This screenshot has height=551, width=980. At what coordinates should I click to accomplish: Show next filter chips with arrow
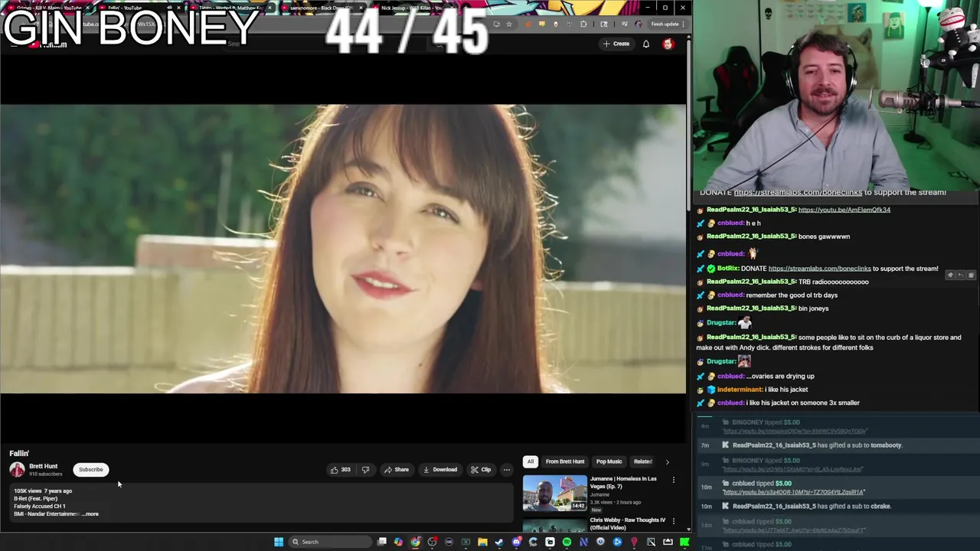[x=667, y=461]
